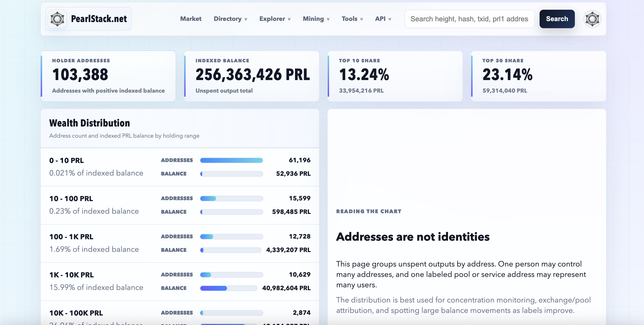Click the 23.14% Top 30 share value

coord(507,75)
